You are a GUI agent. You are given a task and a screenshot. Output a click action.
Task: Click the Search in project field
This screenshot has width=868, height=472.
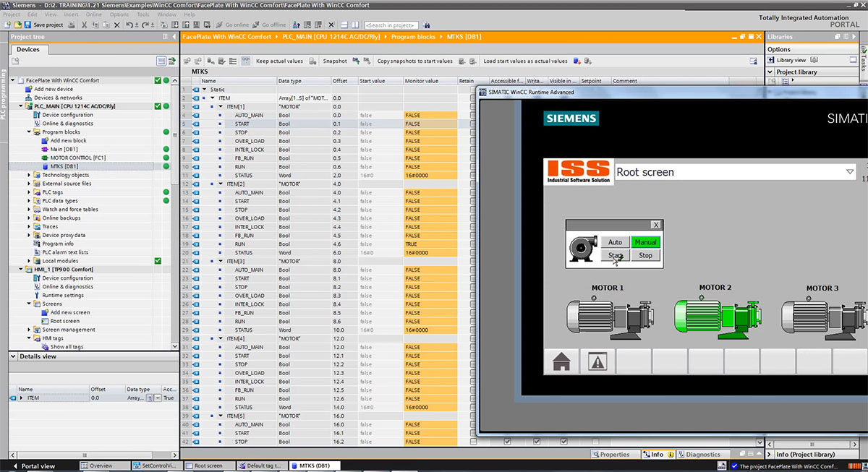391,25
